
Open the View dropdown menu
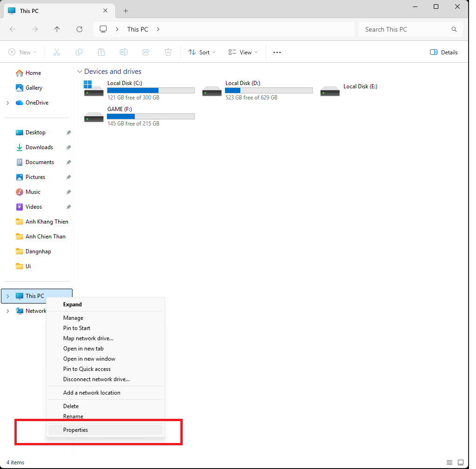pos(243,53)
